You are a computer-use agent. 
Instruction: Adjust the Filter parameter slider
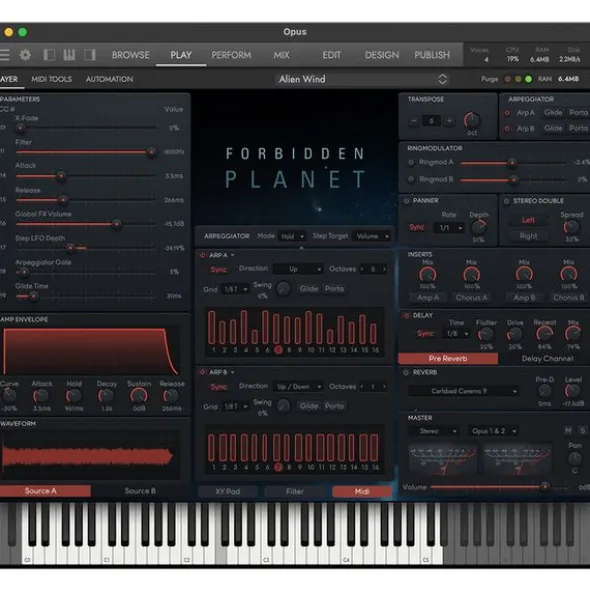(x=86, y=152)
